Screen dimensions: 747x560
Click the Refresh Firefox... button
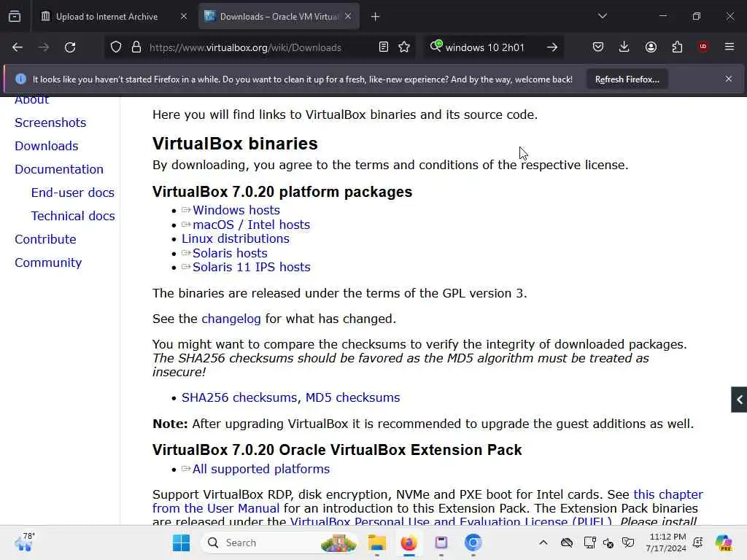pos(627,79)
